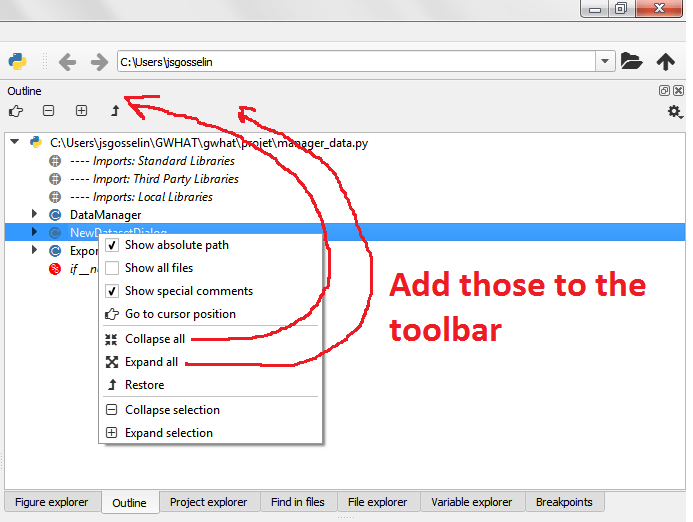Choose Collapse selection from context menu
The width and height of the screenshot is (693, 522).
[x=210, y=410]
